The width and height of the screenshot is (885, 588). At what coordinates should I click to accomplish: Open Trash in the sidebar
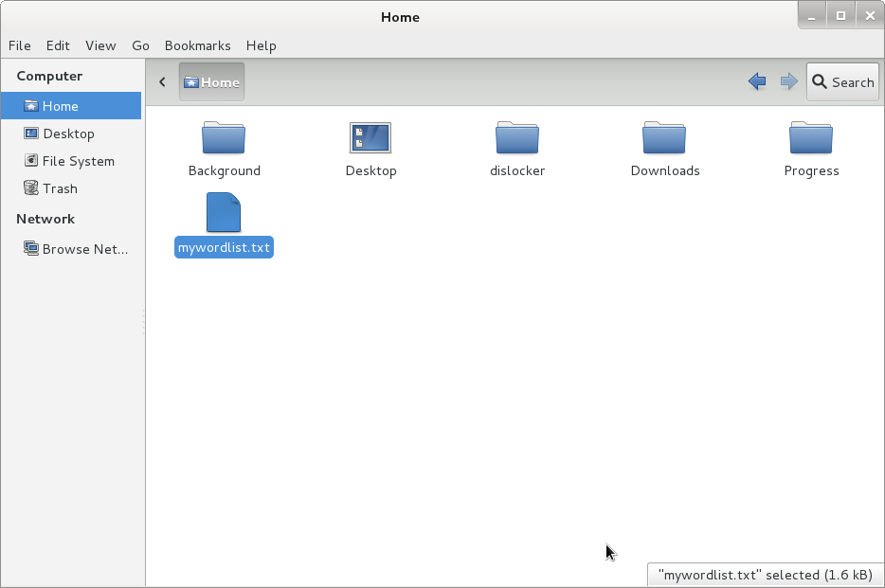tap(60, 188)
